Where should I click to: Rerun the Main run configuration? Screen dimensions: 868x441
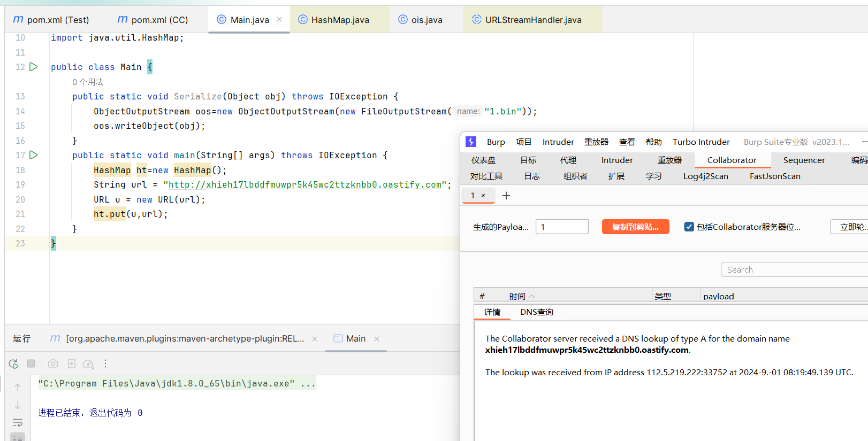point(13,364)
